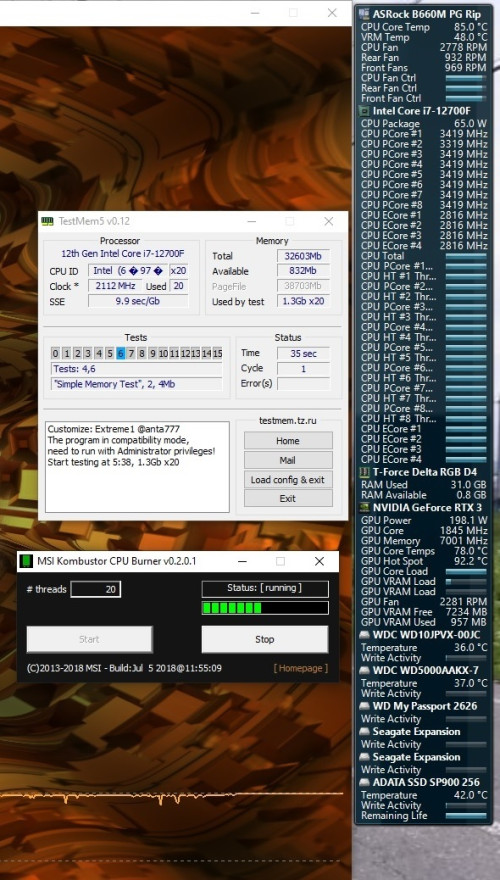Click the WDC WD10JPVX drive icon
Screen dimensions: 500x880
[x=364, y=635]
